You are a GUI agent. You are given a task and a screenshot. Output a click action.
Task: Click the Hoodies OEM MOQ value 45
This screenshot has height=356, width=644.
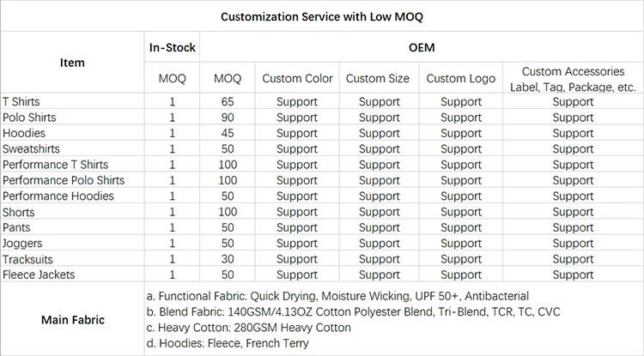click(x=228, y=134)
